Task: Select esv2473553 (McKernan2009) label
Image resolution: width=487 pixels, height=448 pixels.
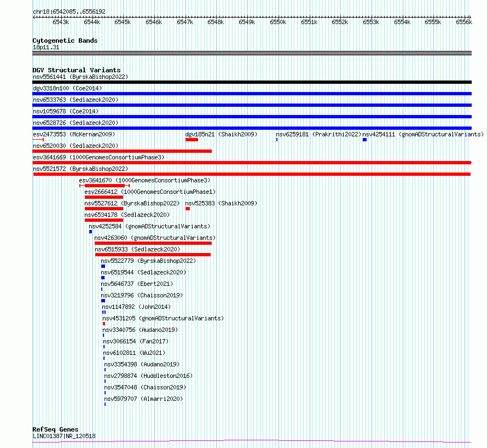Action: (74, 134)
